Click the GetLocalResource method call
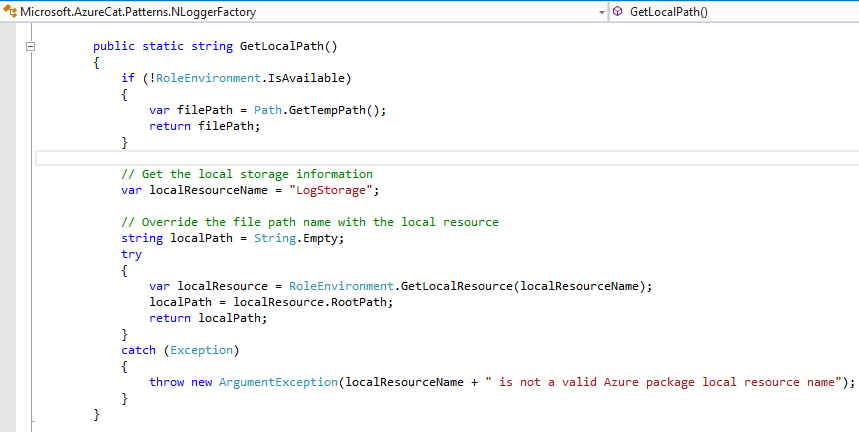Viewport: 859px width, 432px height. [457, 286]
